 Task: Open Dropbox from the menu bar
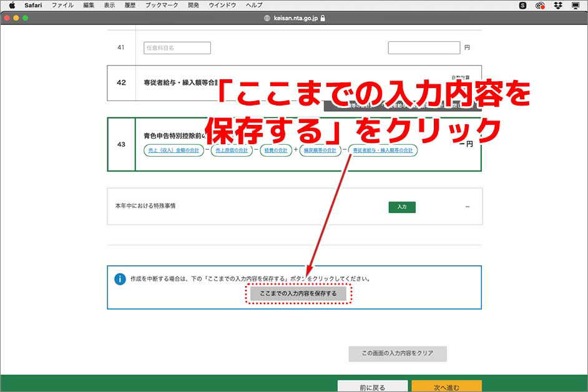pos(557,5)
